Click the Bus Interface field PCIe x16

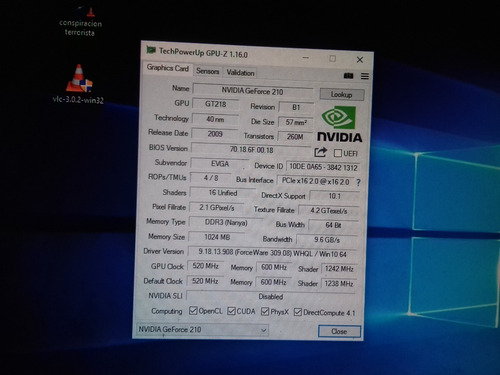point(315,181)
